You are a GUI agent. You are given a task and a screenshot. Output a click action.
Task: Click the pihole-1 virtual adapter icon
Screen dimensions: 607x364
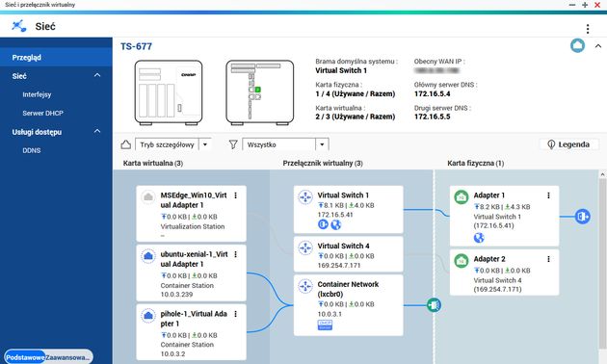tap(147, 315)
